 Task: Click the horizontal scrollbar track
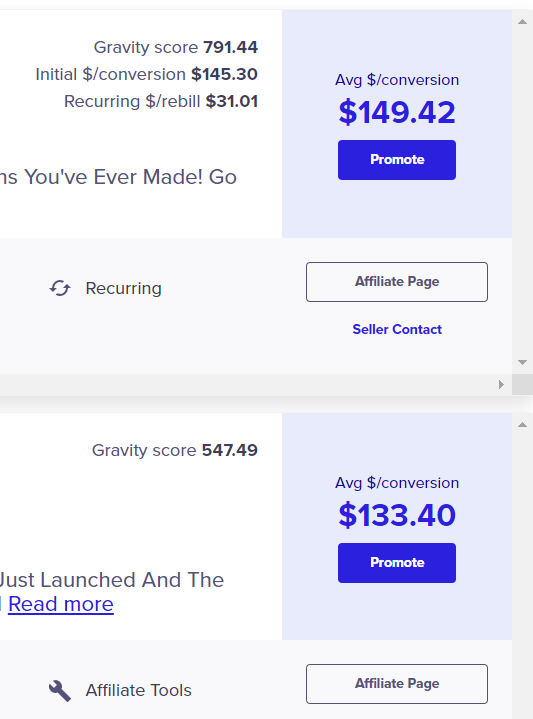(x=248, y=384)
